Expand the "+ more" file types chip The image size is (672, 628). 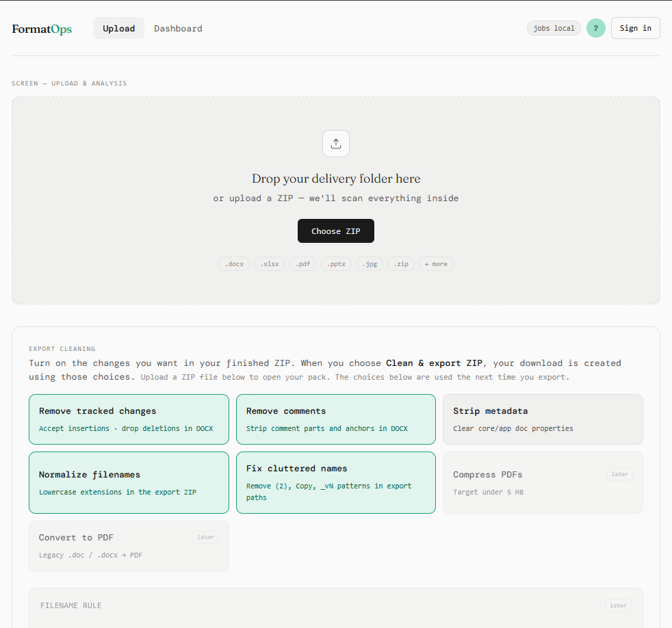[436, 263]
